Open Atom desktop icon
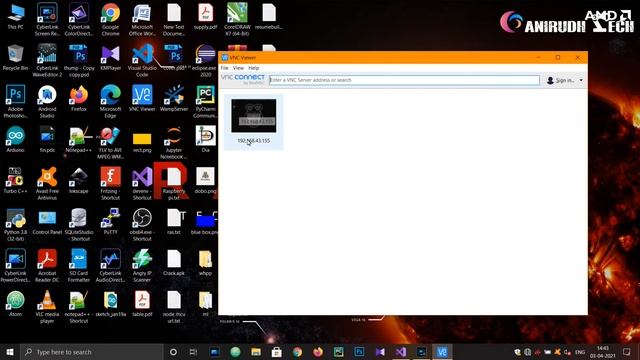This screenshot has height=360, width=640. click(x=16, y=303)
